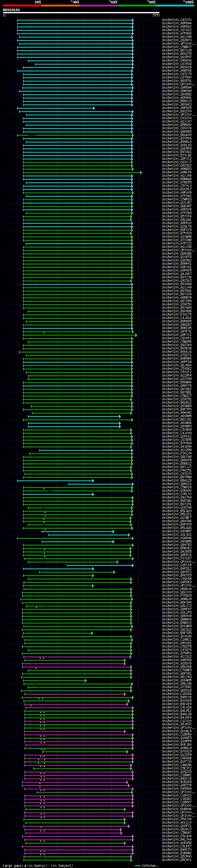Select the UniRef100_A9P825 row label
The width and height of the screenshot is (197, 868).
176,108
